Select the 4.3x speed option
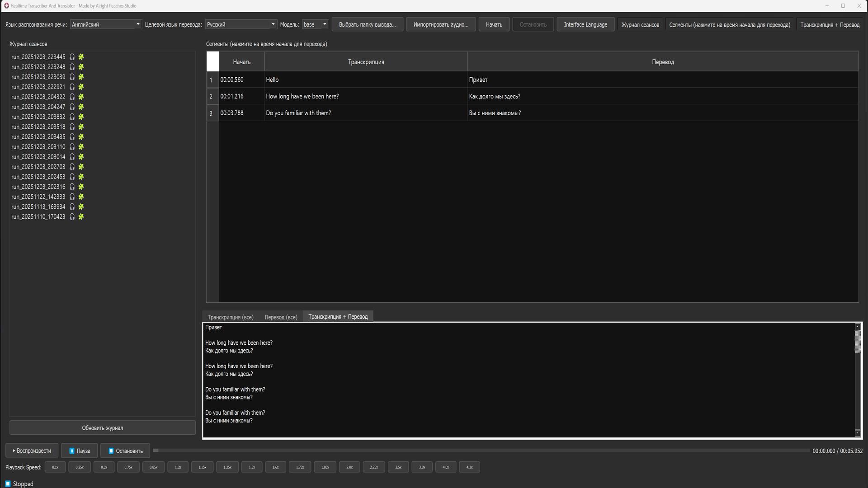 [x=469, y=467]
